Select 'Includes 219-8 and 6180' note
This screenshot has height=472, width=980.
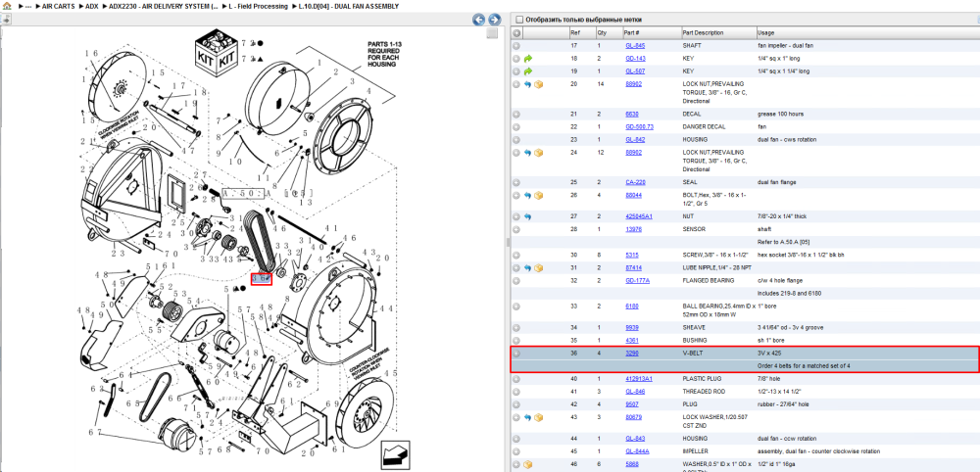coord(789,294)
